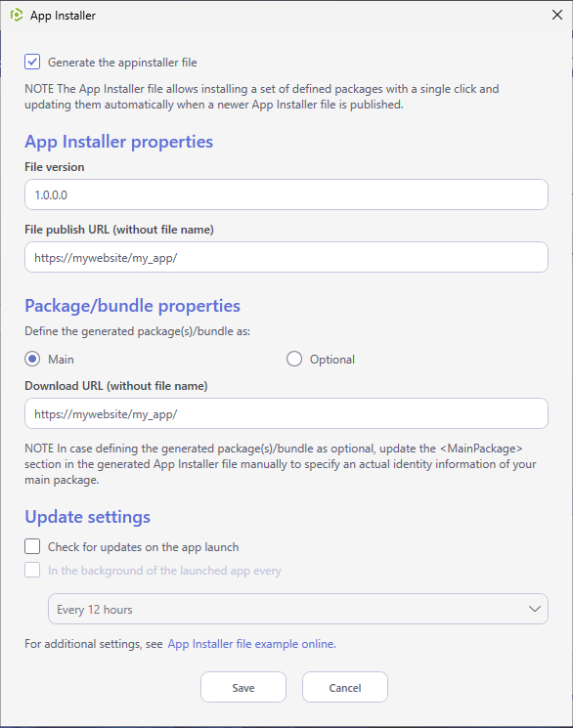Viewport: 573px width, 728px height.
Task: Expand the update interval chevron arrow
Action: point(535,609)
